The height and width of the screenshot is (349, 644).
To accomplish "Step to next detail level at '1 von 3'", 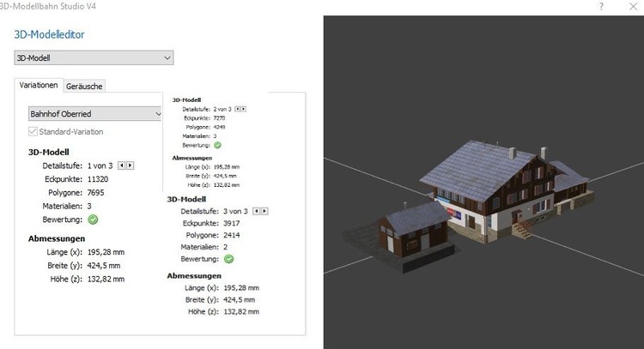I will click(131, 165).
